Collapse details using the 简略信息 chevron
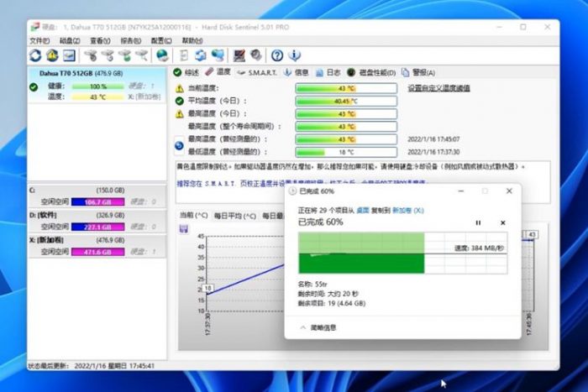Viewport: 588px width, 392px height. (x=303, y=327)
